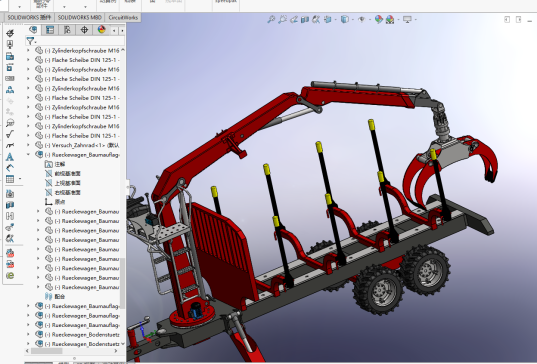Toggle the Hide/Show Items eye icon
Viewport: 537px width, 364px height.
tap(361, 20)
